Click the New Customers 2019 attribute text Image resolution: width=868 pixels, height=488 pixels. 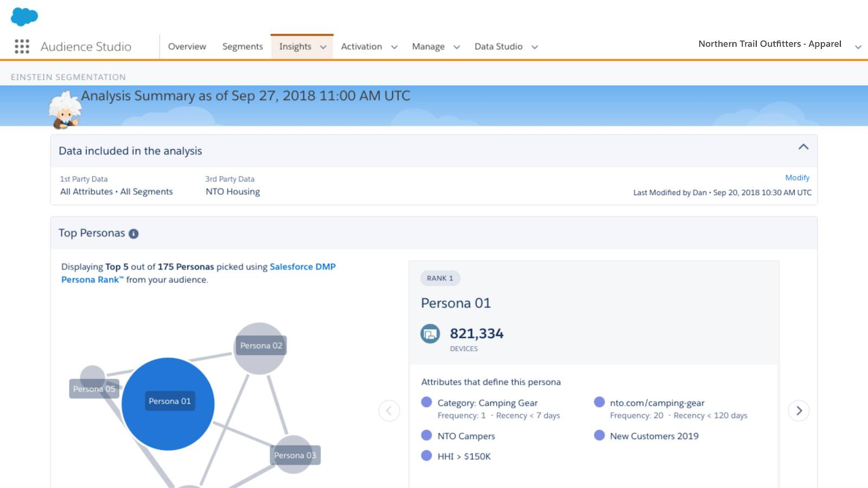(654, 436)
